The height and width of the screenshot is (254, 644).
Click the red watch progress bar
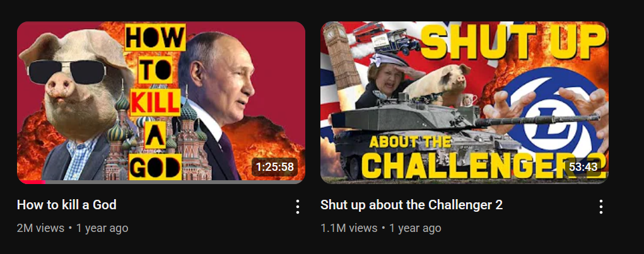tap(31, 182)
